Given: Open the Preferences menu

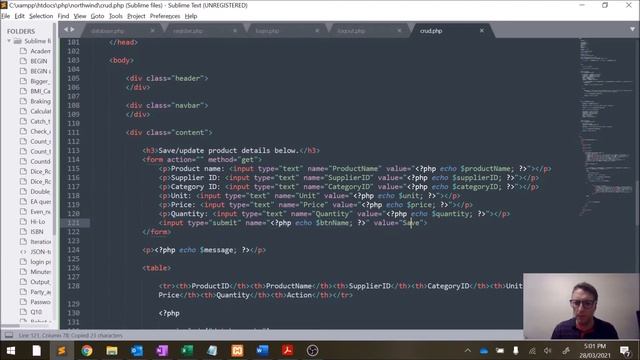Looking at the screenshot, I should pos(164,16).
